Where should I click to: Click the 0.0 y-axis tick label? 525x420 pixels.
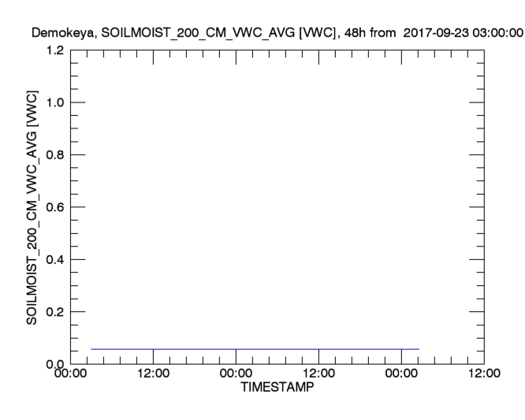click(x=54, y=363)
